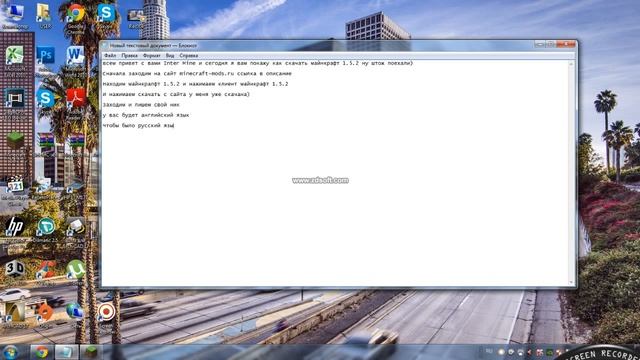Place cursor after 'чтобы было русский язы'
The height and width of the screenshot is (360, 640).
(175, 126)
